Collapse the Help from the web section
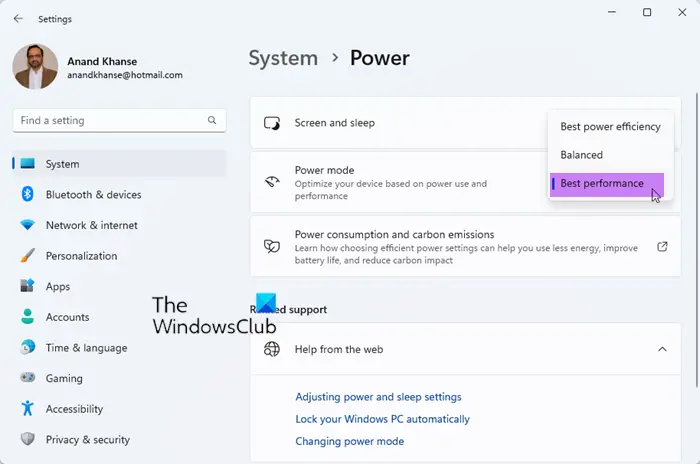 coord(662,349)
